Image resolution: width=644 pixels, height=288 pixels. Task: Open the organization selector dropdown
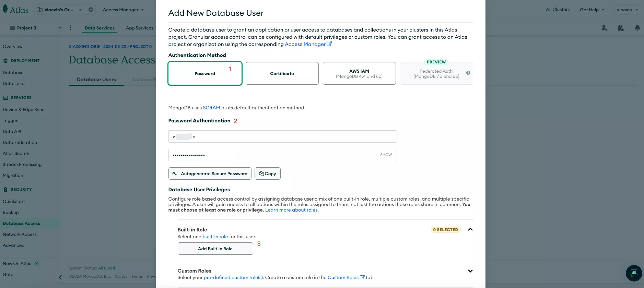click(x=59, y=10)
